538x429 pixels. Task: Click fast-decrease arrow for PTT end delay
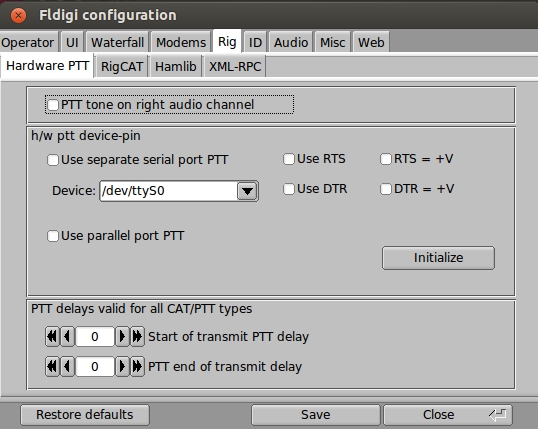(52, 367)
